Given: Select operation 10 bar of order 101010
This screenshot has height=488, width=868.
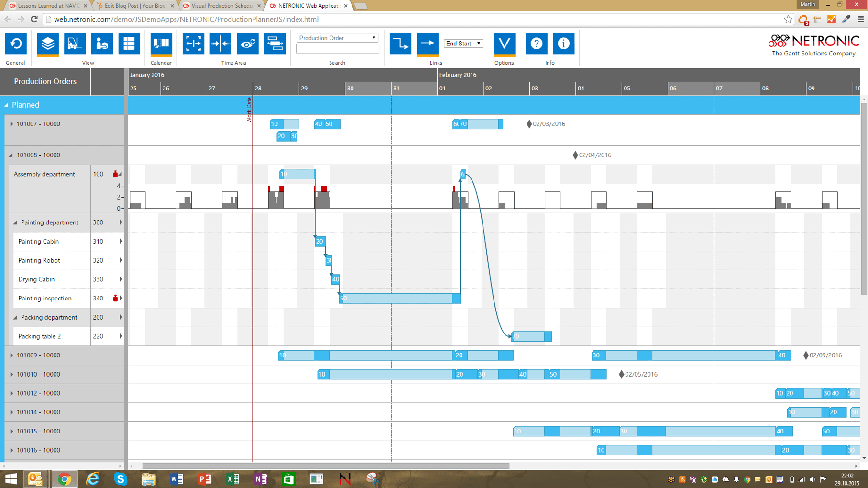Looking at the screenshot, I should [385, 374].
